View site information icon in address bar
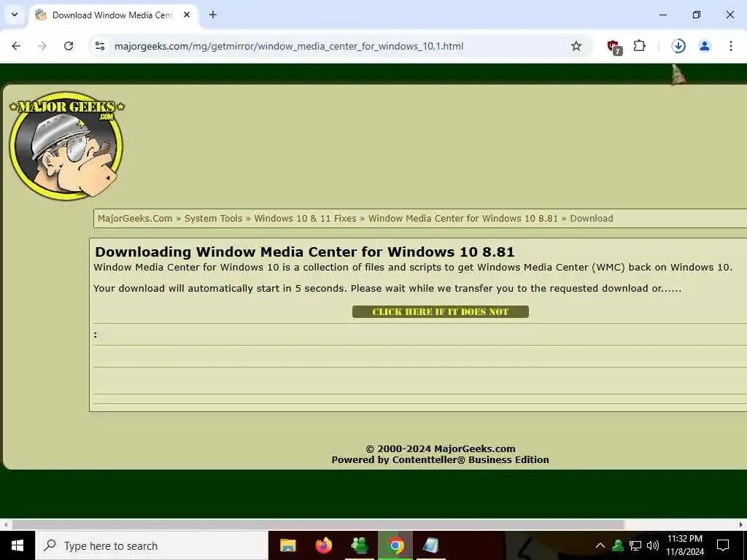747x560 pixels. tap(100, 46)
